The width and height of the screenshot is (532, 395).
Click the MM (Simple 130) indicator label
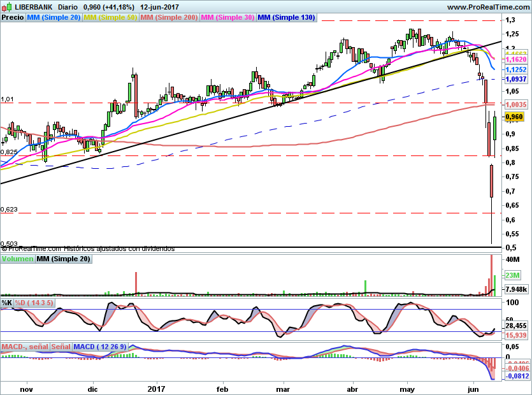pos(286,18)
